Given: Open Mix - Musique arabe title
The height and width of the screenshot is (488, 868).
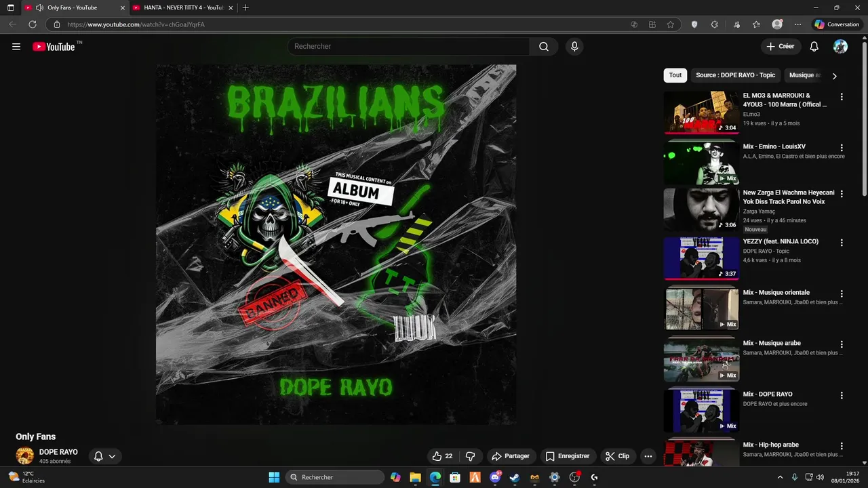Looking at the screenshot, I should [x=772, y=343].
